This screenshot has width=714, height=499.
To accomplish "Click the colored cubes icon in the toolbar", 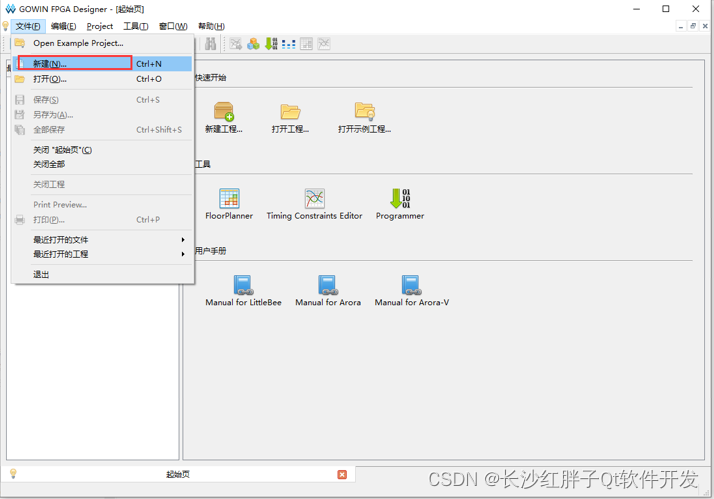I will click(x=253, y=44).
